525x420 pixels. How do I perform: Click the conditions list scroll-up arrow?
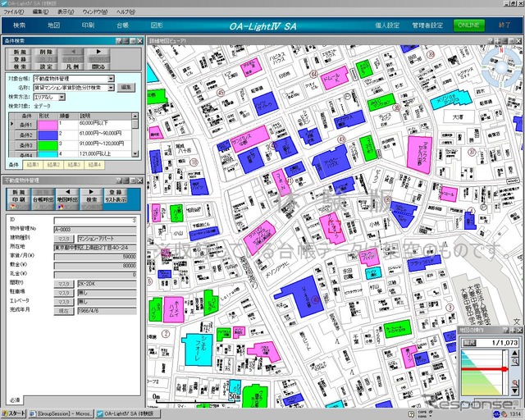coord(135,116)
